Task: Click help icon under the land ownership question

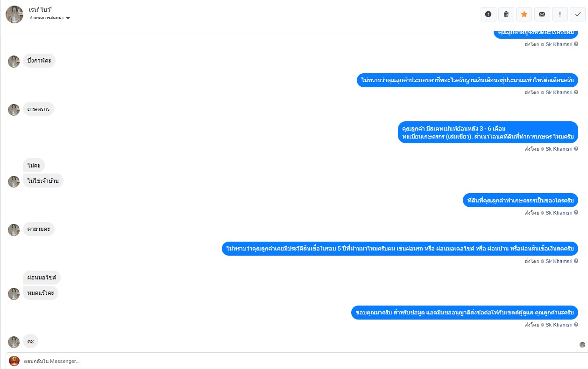Action: (x=576, y=213)
